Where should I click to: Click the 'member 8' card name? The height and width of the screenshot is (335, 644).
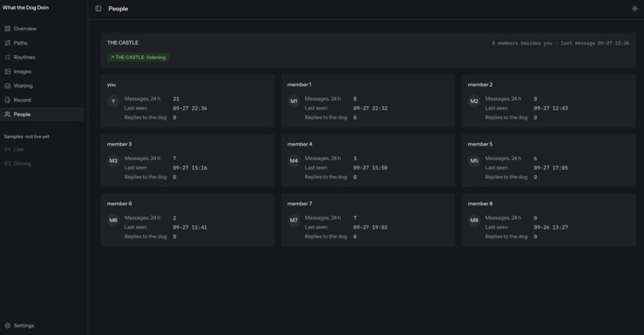tap(480, 204)
